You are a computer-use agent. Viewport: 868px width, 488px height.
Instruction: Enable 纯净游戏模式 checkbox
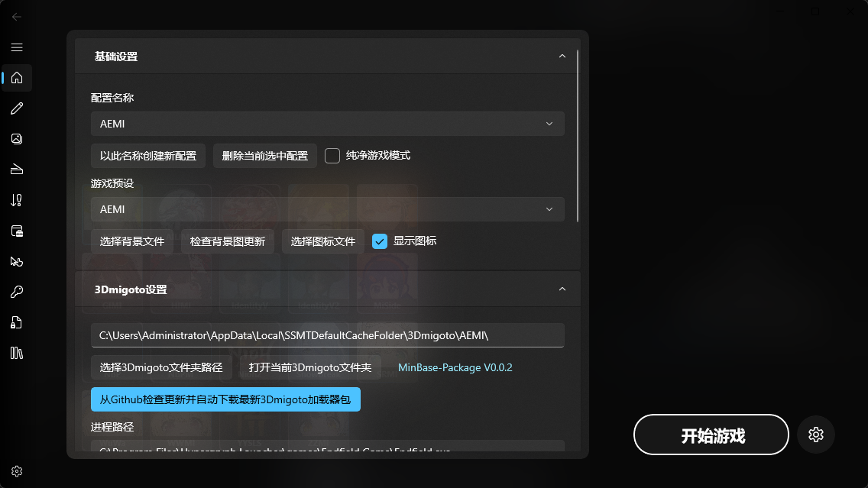coord(332,155)
